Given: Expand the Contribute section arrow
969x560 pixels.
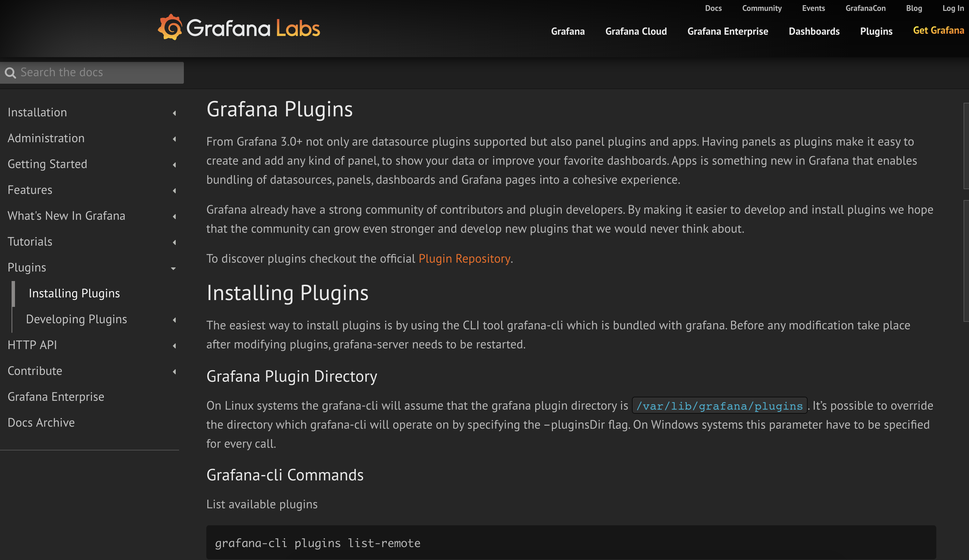Looking at the screenshot, I should click(174, 371).
